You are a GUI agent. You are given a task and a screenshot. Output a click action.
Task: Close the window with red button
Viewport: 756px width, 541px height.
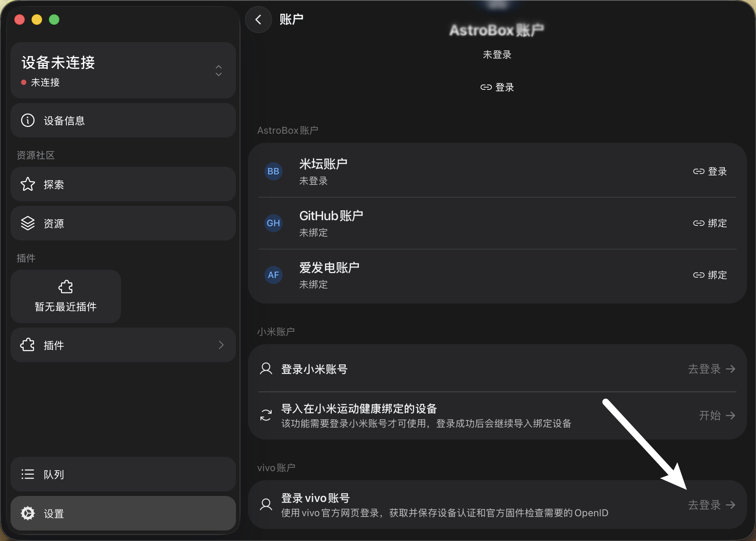pos(20,20)
